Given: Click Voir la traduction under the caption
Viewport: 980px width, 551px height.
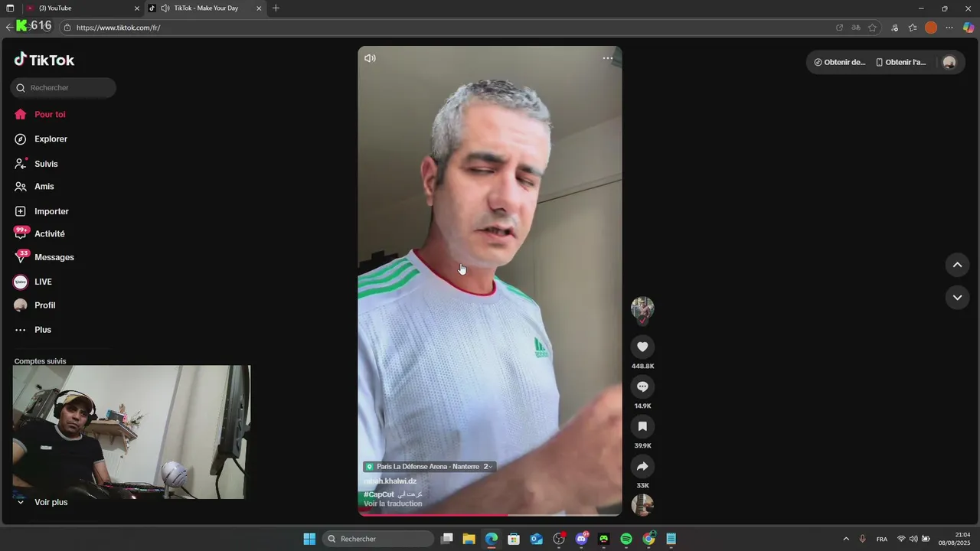Looking at the screenshot, I should pos(393,504).
